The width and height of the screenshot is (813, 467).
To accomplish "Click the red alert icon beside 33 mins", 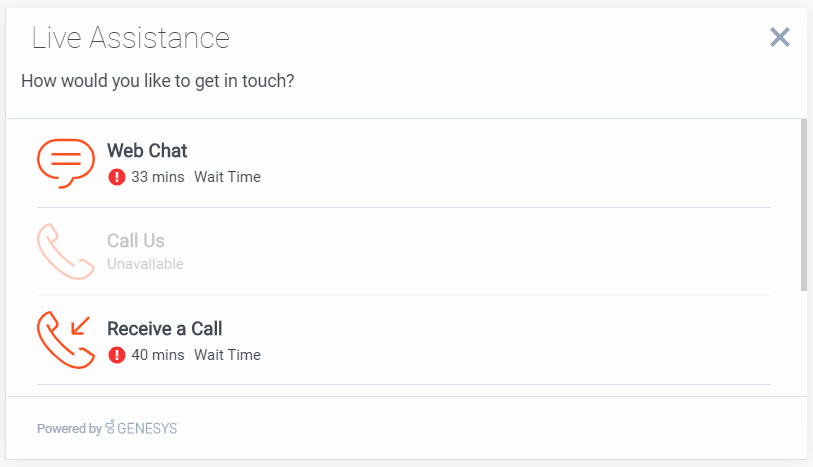I will [117, 177].
